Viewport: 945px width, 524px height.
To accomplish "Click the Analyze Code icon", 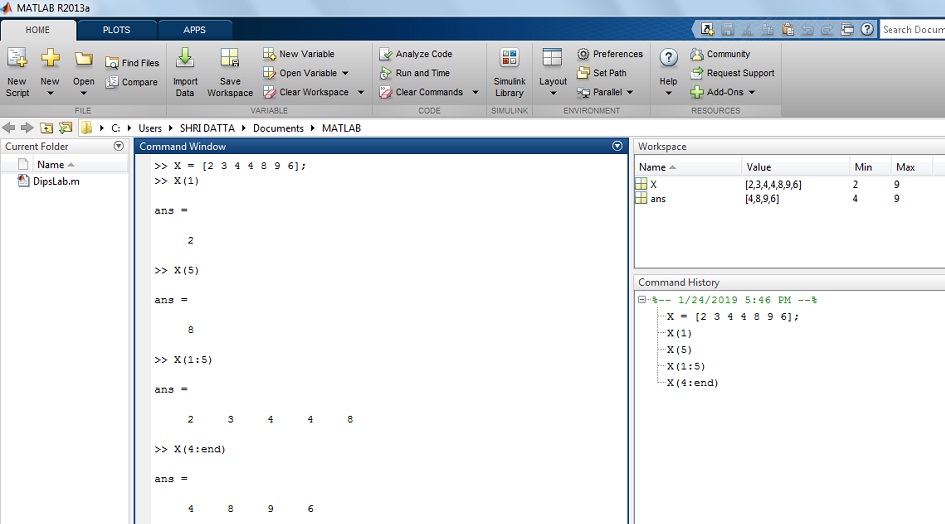I will 386,54.
